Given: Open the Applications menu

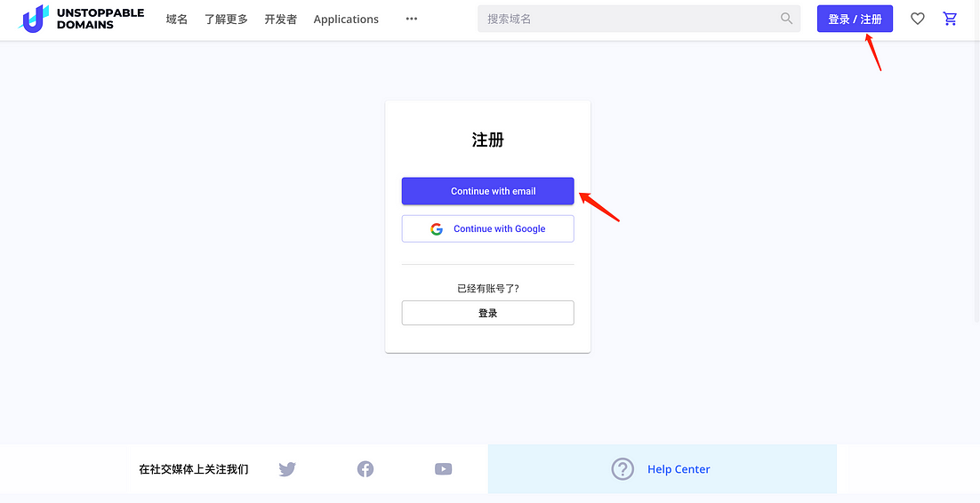Looking at the screenshot, I should pyautogui.click(x=346, y=20).
